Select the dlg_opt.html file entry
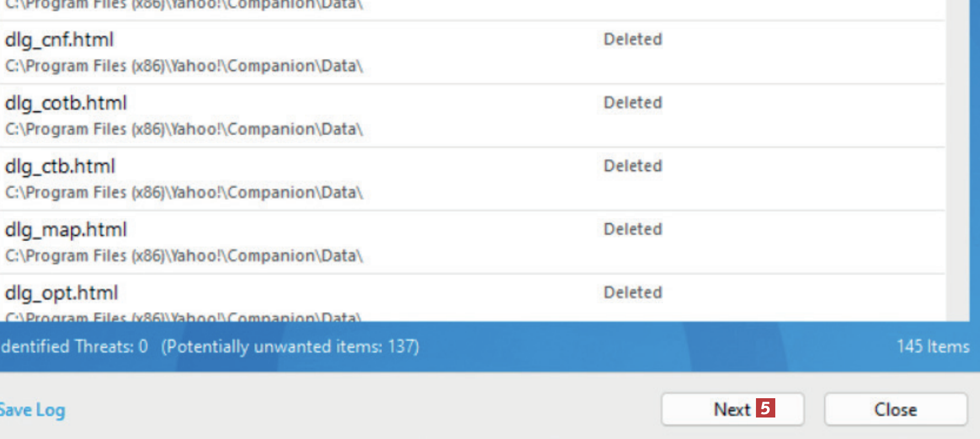The width and height of the screenshot is (980, 439). [x=472, y=298]
